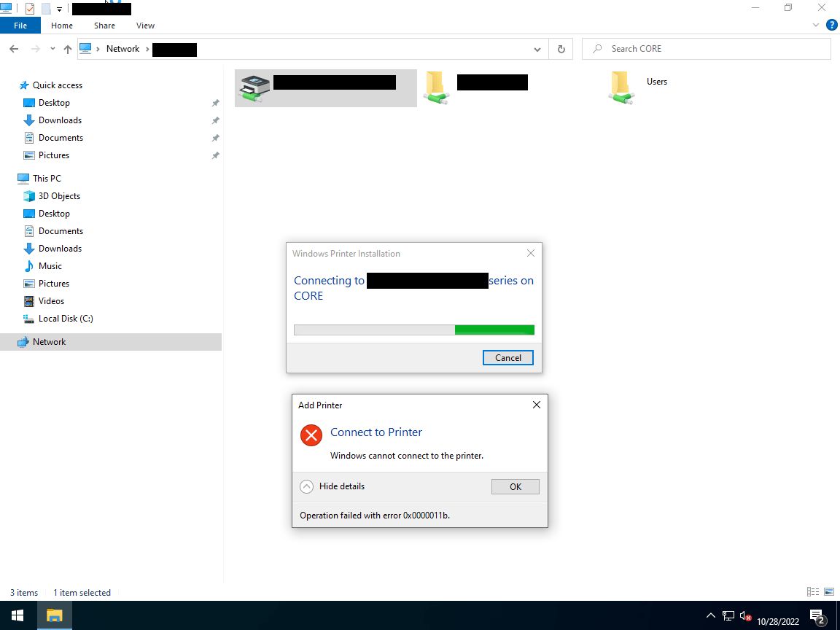Open pinned Desktop under Quick access

(x=53, y=103)
